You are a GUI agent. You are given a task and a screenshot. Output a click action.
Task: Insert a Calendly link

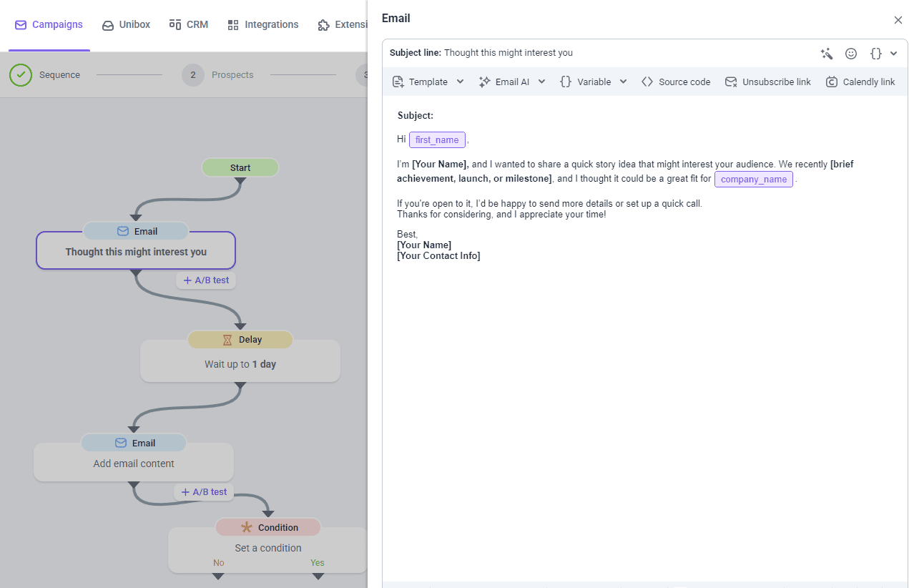[860, 82]
